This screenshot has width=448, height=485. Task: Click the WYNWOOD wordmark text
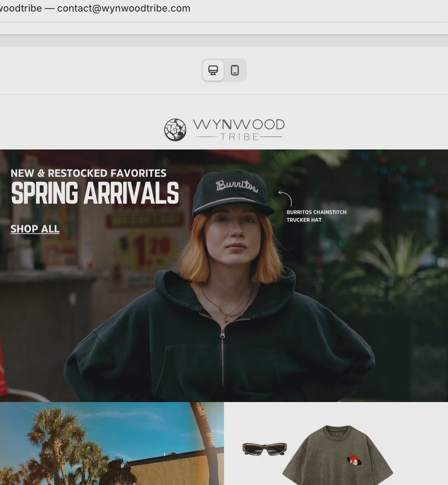(239, 124)
